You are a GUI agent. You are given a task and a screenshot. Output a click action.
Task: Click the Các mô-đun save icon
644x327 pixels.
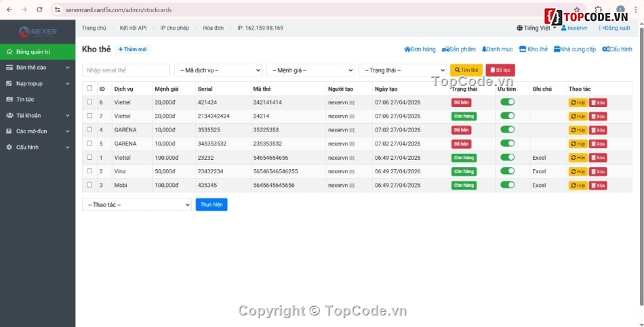9,131
